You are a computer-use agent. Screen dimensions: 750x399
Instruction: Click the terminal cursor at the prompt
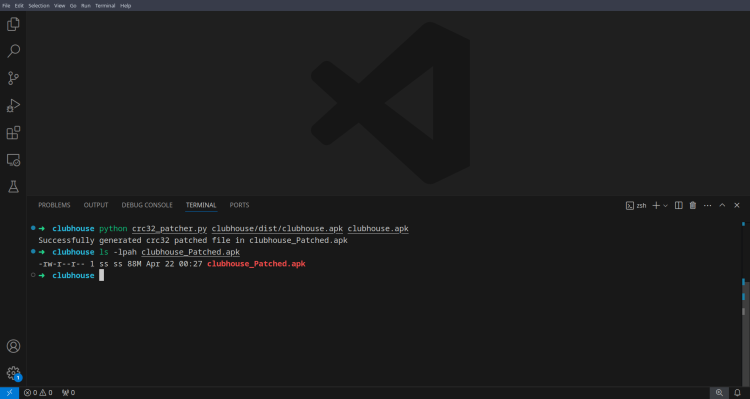tap(101, 275)
